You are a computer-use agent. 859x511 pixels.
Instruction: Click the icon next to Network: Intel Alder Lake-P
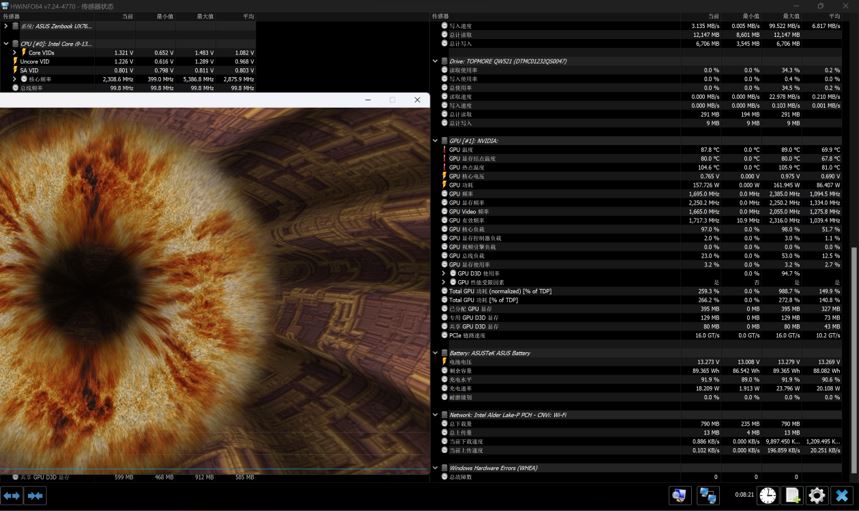point(444,415)
